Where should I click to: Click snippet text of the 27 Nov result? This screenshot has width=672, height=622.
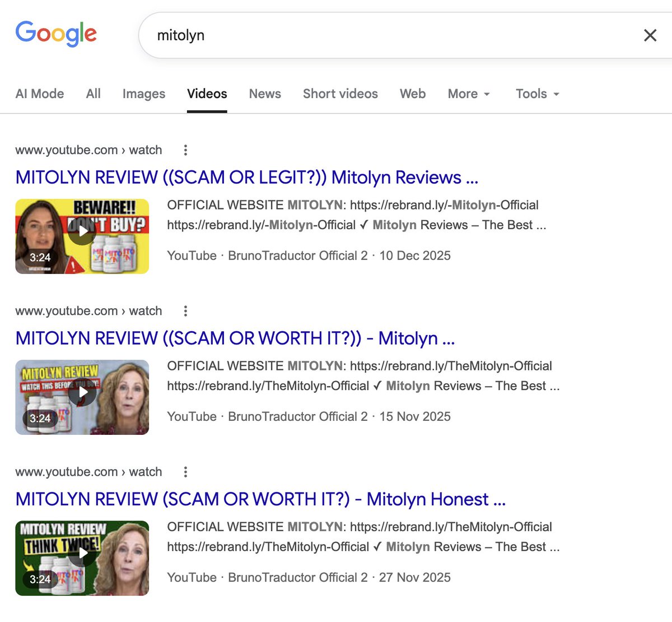click(x=363, y=537)
